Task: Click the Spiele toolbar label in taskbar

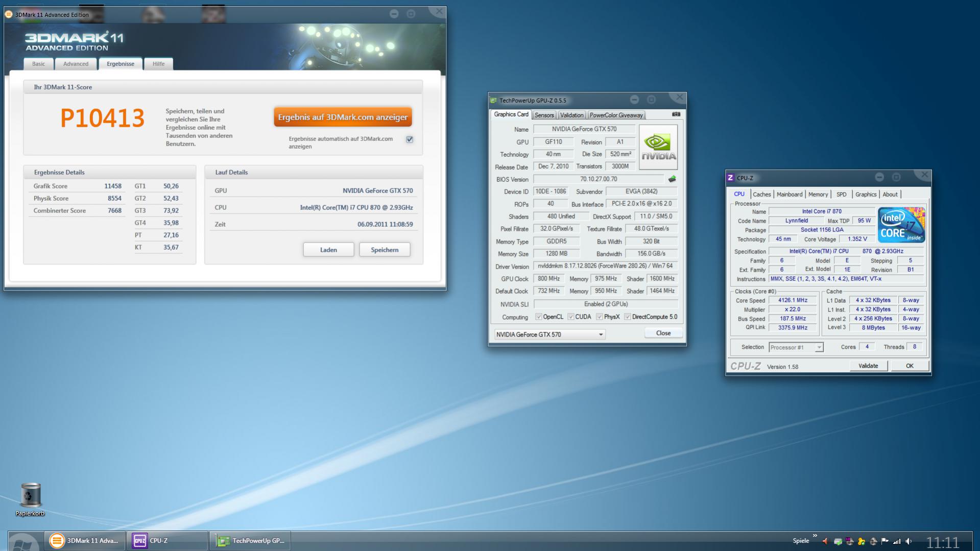Action: coord(801,541)
